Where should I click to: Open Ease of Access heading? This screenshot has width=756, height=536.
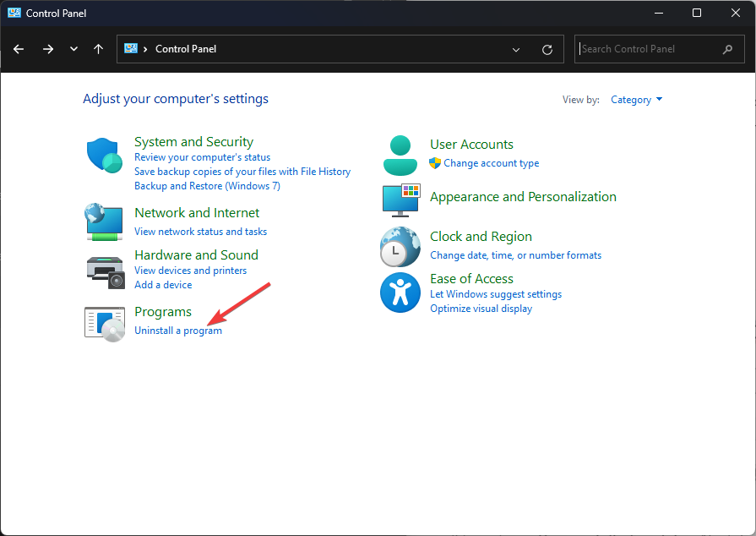[x=471, y=279]
